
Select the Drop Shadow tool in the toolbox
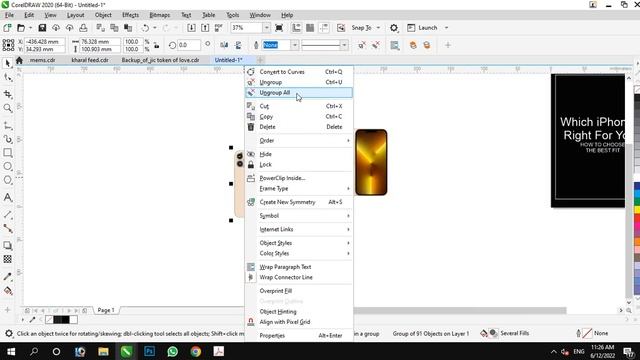pos(7,245)
